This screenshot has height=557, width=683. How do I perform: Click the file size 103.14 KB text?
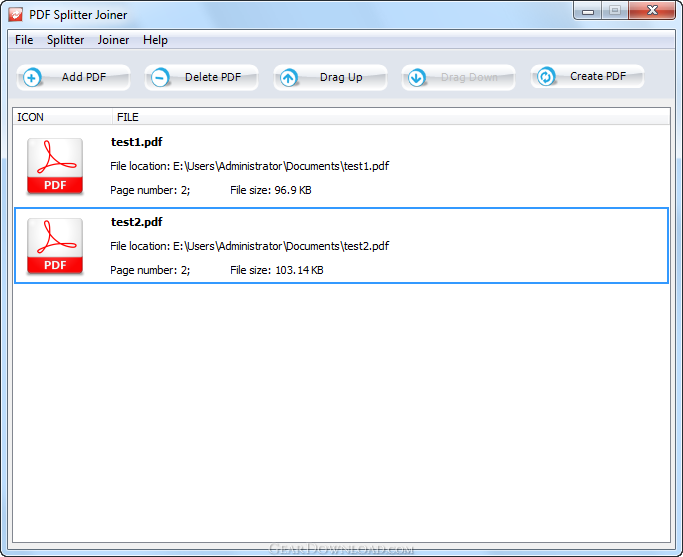[x=277, y=270]
